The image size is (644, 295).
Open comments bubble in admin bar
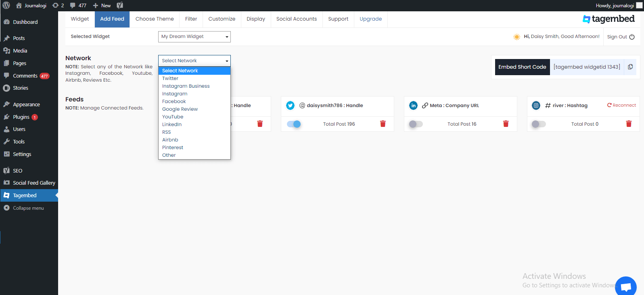coord(78,6)
